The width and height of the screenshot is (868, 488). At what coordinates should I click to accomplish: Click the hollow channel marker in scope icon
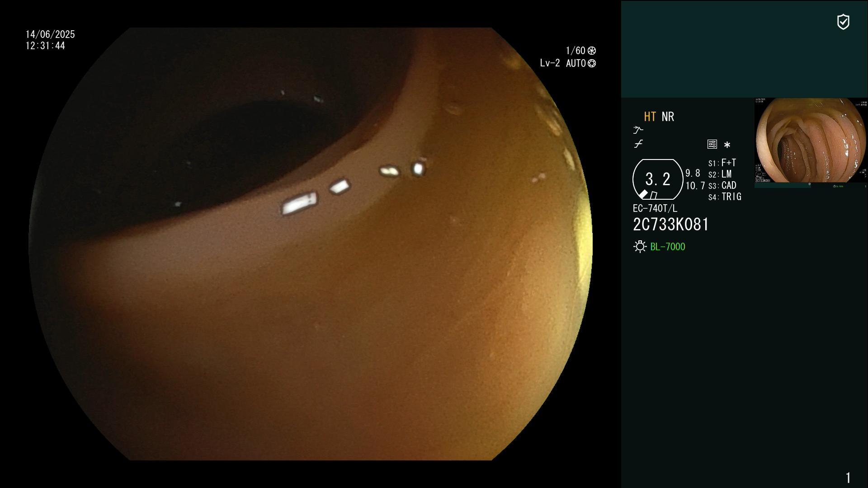click(654, 195)
